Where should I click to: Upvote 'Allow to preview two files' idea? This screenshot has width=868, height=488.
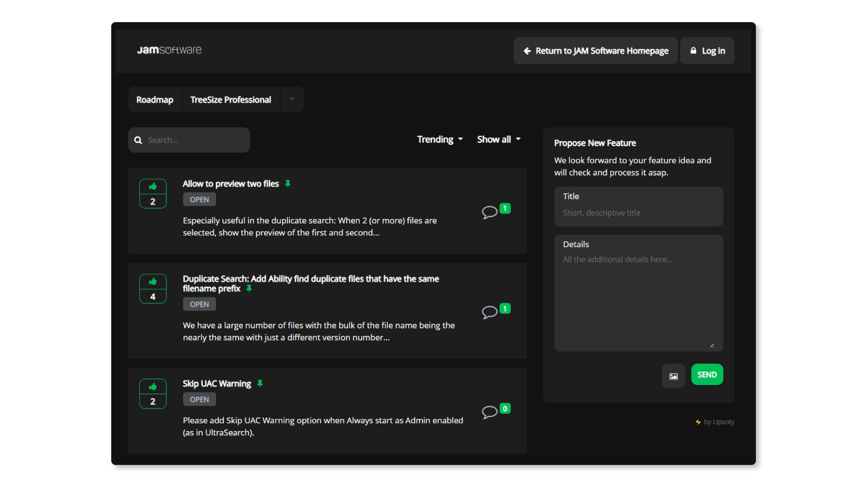point(153,187)
